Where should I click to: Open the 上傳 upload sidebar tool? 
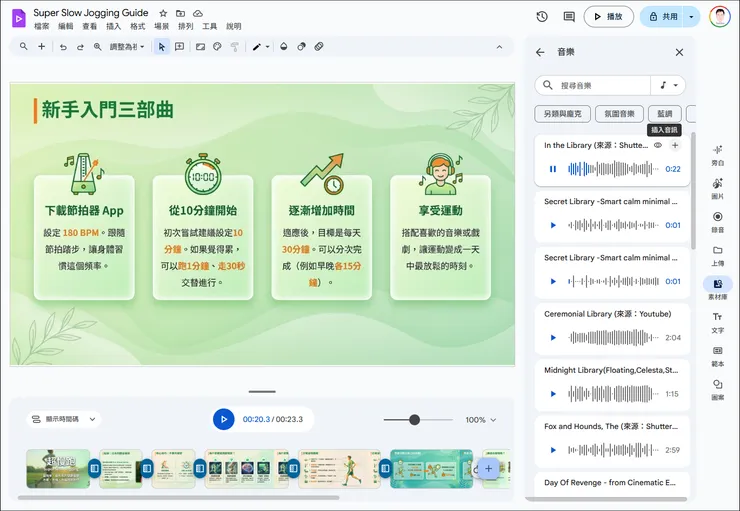click(x=717, y=255)
